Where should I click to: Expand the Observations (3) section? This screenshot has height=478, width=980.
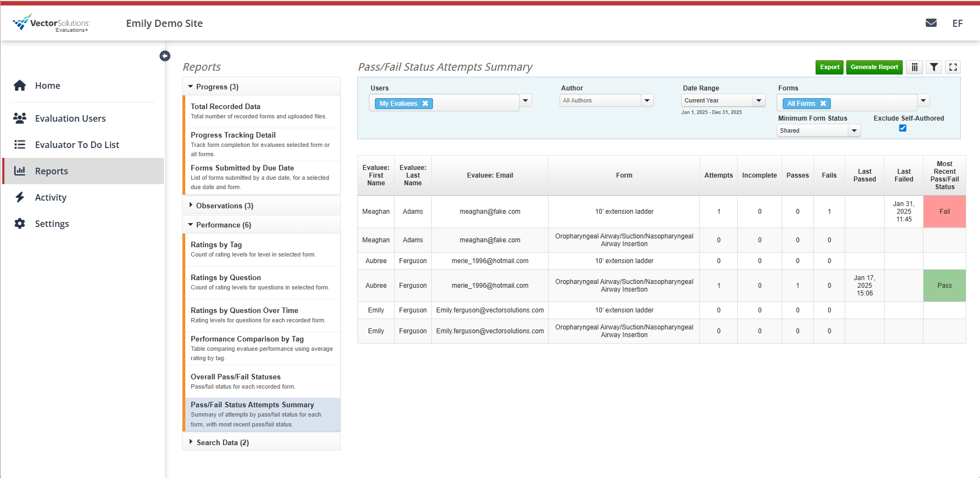(261, 206)
